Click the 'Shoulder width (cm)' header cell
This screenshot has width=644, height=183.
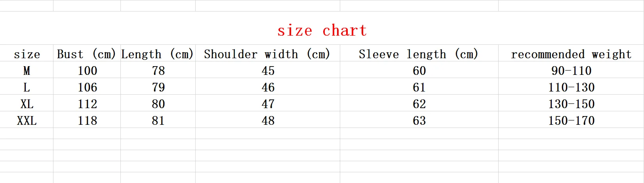267,53
